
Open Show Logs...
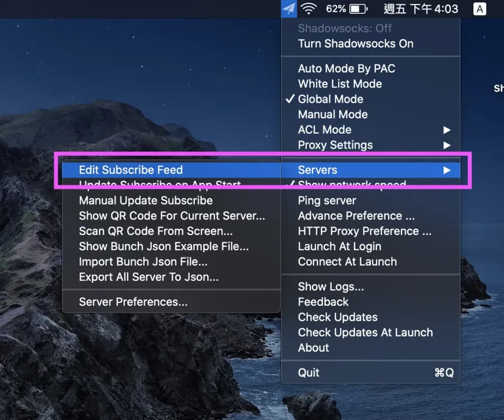click(371, 287)
